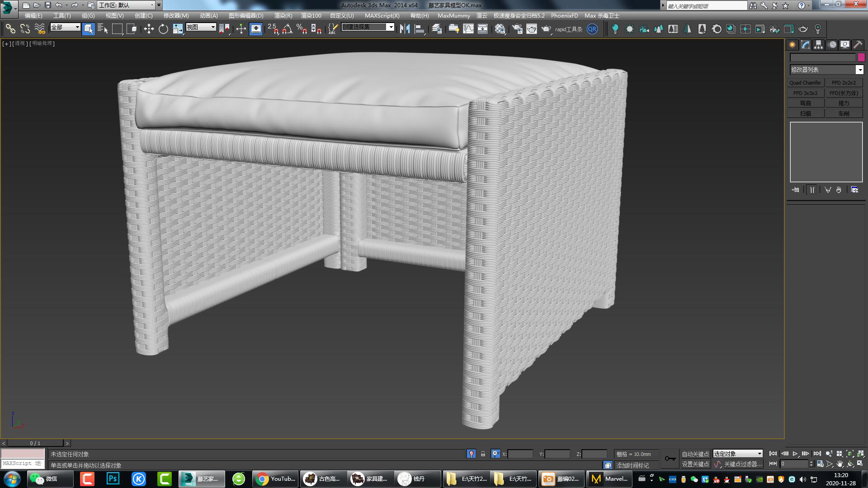Image resolution: width=868 pixels, height=488 pixels.
Task: Click the Hierarchy panel icon
Action: coord(818,44)
